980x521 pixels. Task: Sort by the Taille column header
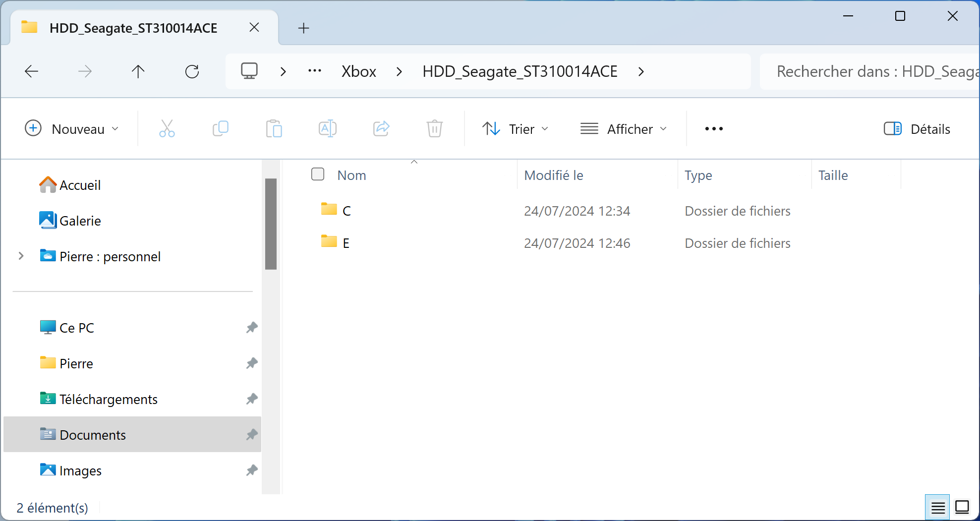click(x=833, y=175)
